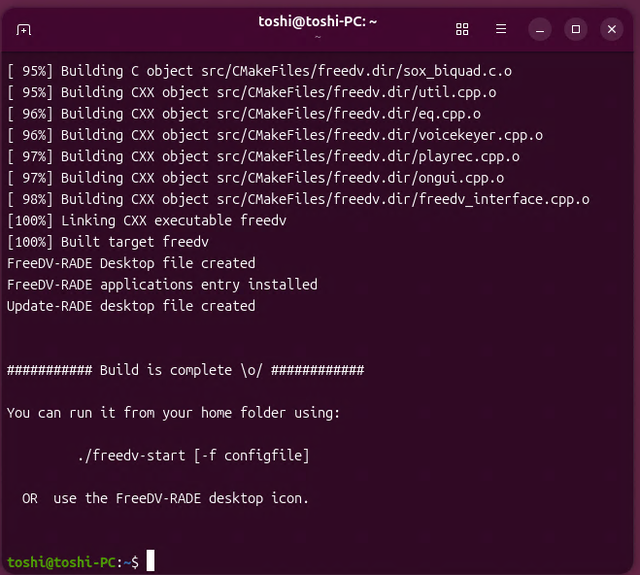Click the FreeDV-RADE desktop icon hint line

pos(165,498)
